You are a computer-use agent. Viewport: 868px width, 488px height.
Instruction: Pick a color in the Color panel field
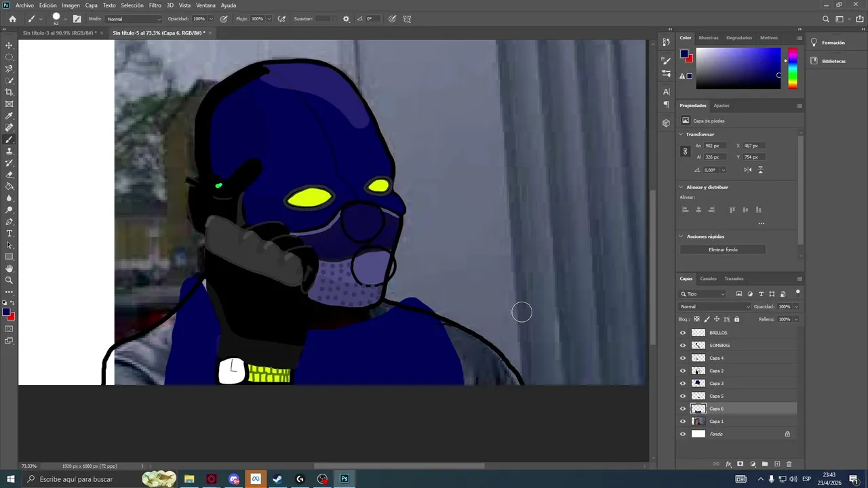738,68
